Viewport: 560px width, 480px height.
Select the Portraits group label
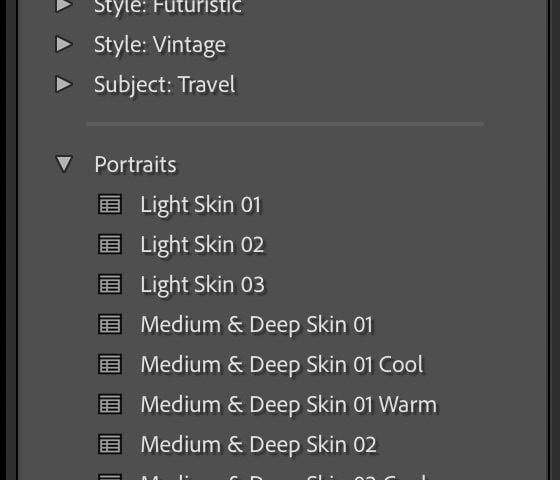135,165
